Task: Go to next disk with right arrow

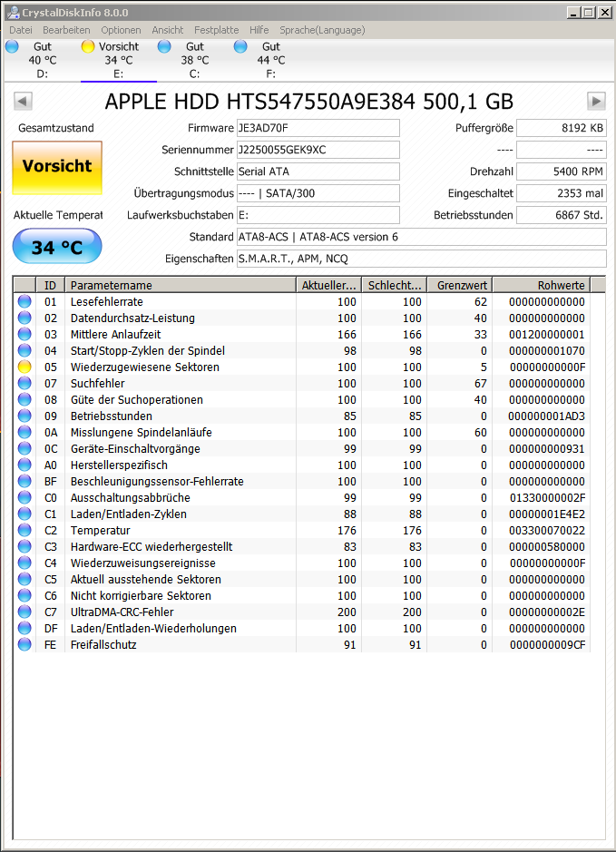Action: click(596, 101)
